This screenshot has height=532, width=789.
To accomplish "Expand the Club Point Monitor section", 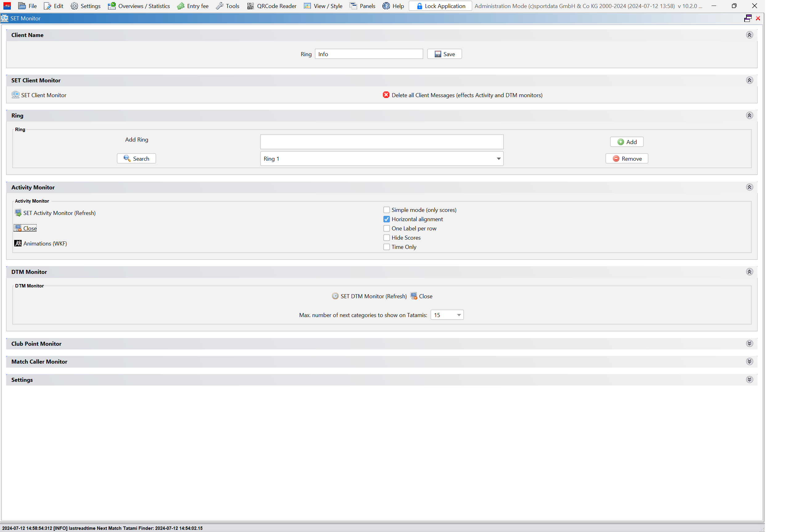I will click(x=749, y=343).
